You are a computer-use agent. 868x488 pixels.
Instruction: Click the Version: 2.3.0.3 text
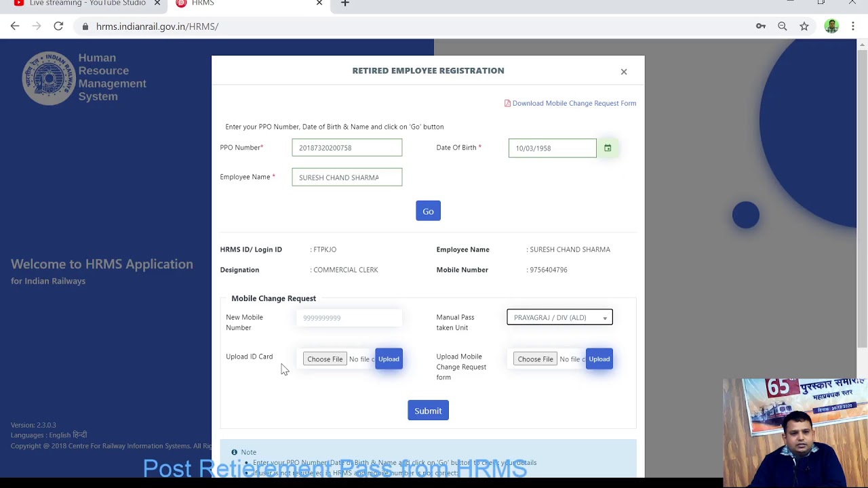(33, 425)
